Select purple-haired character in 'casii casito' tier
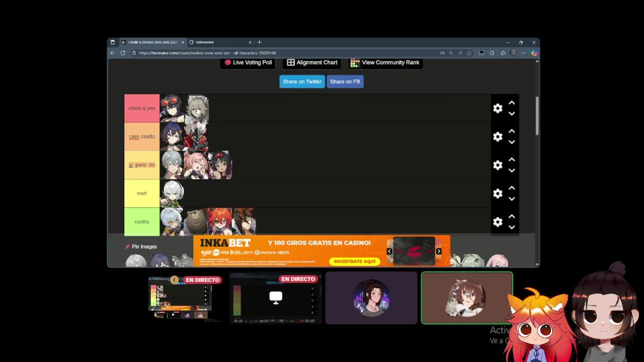Screen dimensions: 644x362 pos(172,137)
